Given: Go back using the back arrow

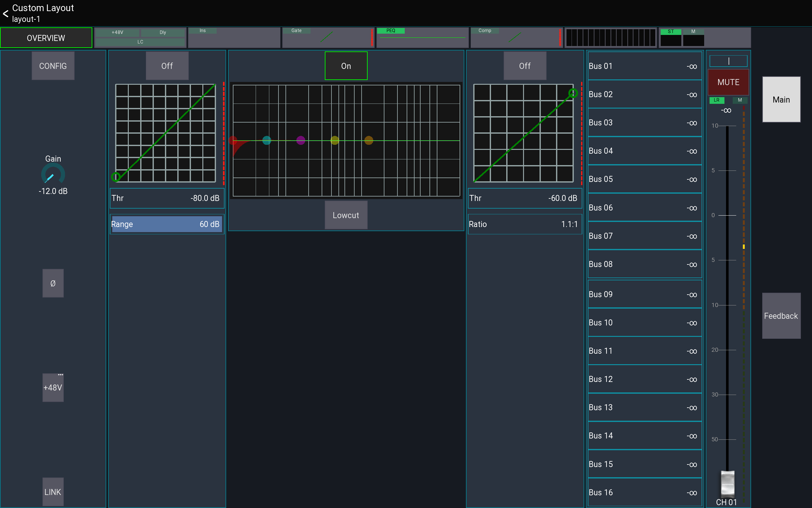Looking at the screenshot, I should pos(6,13).
